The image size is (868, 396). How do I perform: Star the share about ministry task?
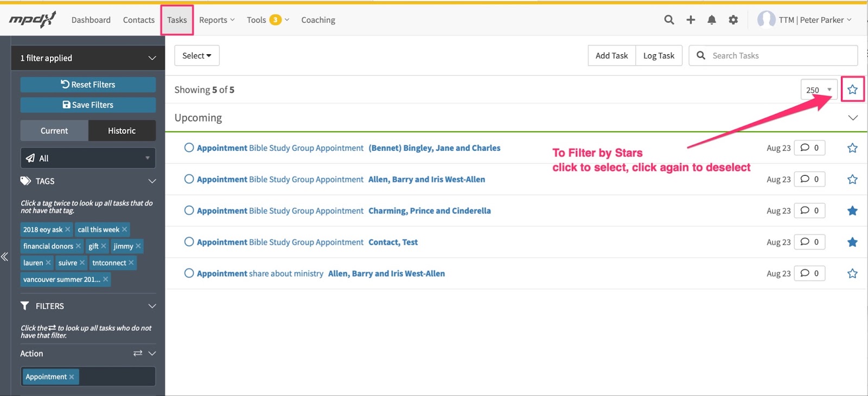(852, 274)
